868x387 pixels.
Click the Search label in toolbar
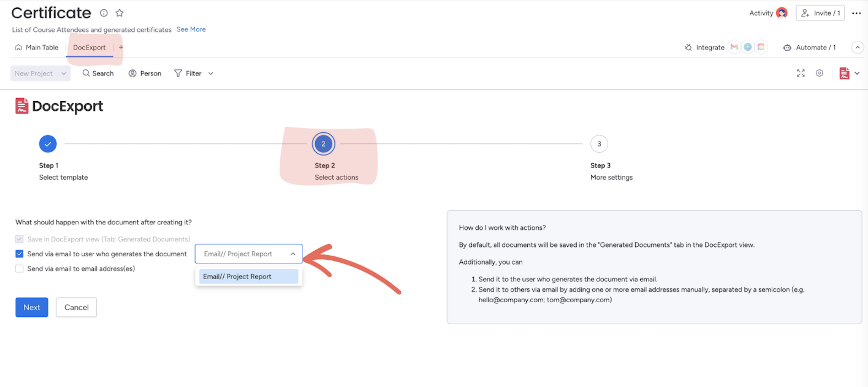tap(103, 73)
